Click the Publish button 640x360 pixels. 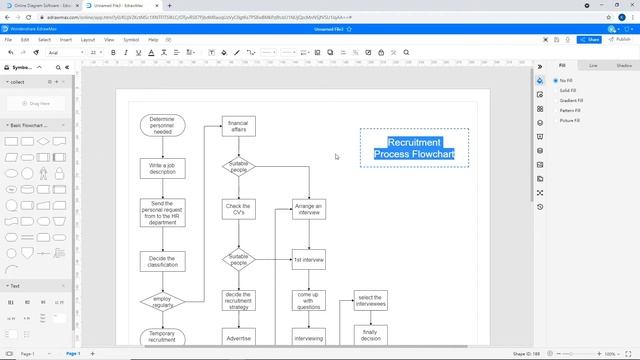(x=620, y=40)
